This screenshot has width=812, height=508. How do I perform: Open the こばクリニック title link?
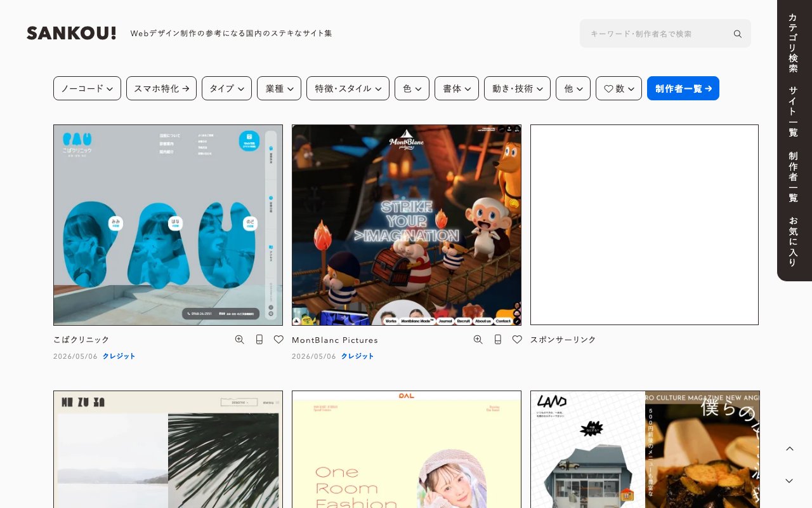81,340
